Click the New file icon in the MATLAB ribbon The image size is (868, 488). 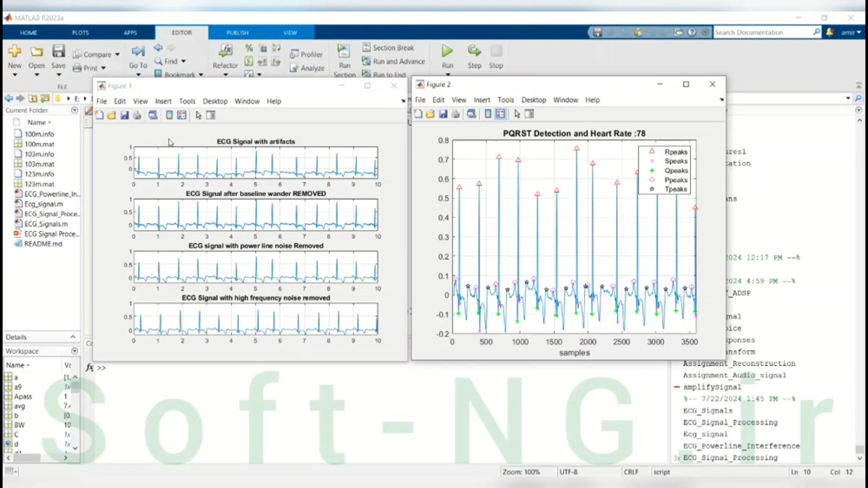point(14,51)
